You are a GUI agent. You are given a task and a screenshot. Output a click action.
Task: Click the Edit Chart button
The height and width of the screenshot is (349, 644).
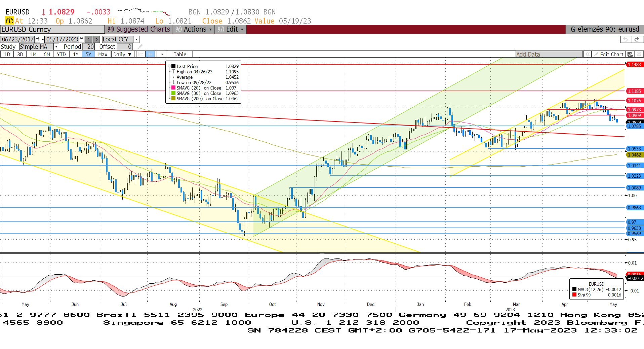click(609, 54)
